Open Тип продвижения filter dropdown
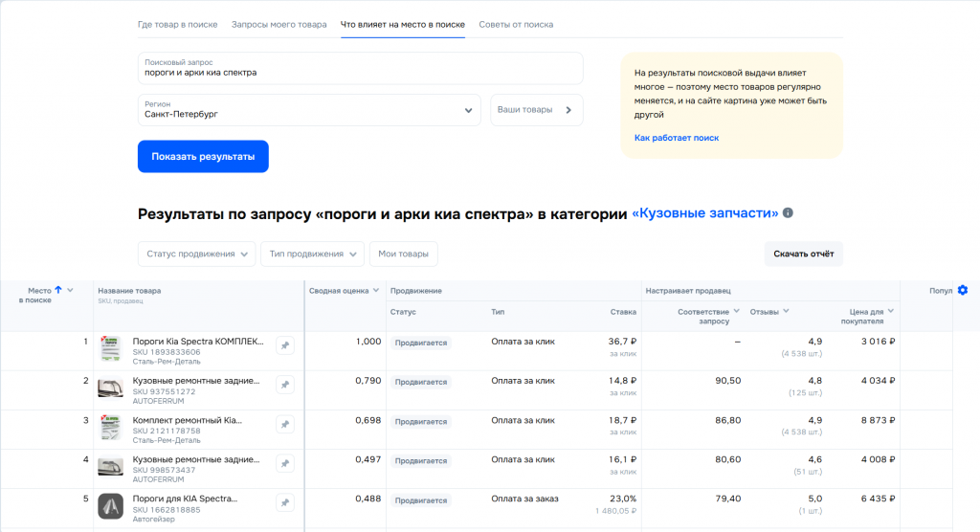 coord(312,254)
